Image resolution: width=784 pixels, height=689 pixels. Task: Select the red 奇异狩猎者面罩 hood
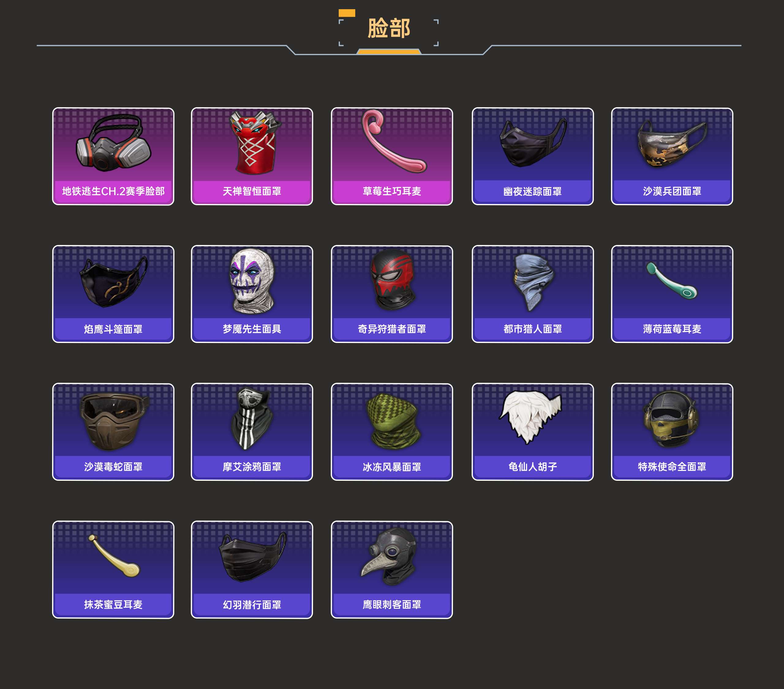click(x=392, y=294)
